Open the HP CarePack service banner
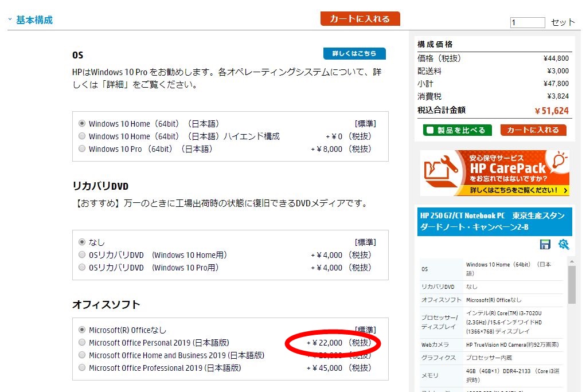The width and height of the screenshot is (586, 392). (x=495, y=173)
